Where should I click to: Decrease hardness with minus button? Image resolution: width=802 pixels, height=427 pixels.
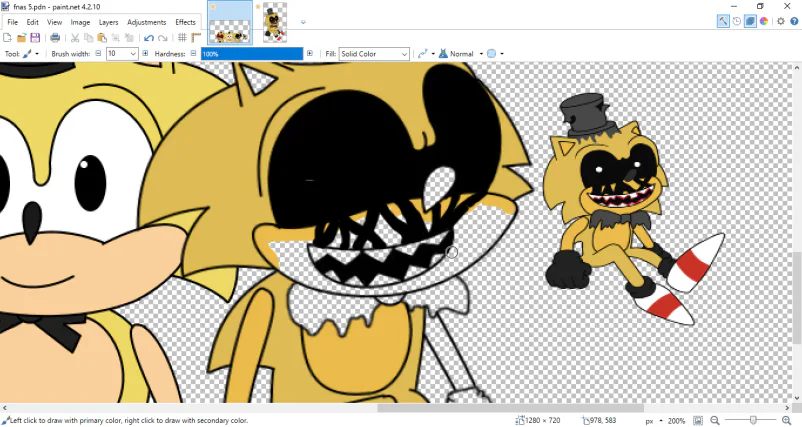(x=193, y=53)
